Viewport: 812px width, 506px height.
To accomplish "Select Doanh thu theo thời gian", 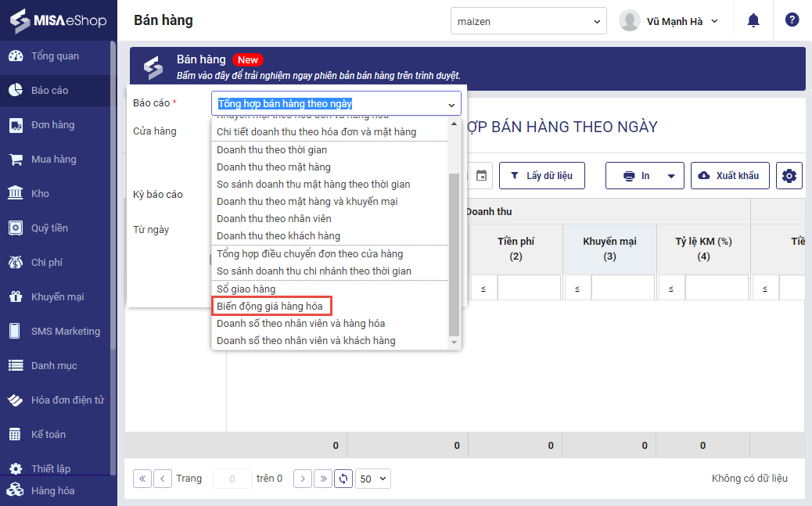I will [272, 149].
